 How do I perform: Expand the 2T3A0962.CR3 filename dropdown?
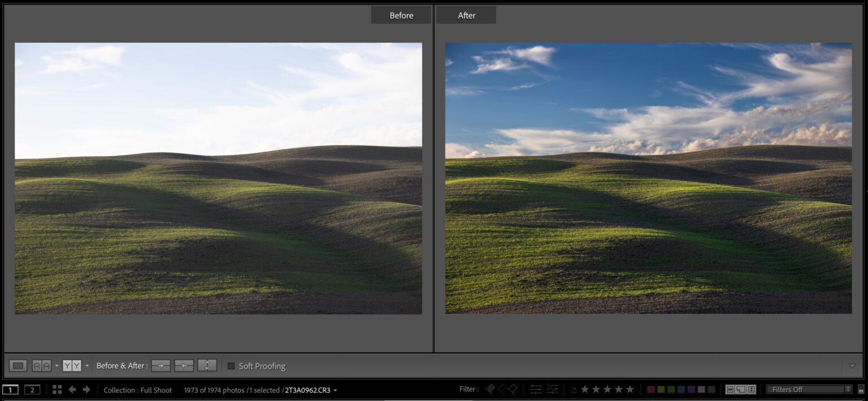[335, 390]
